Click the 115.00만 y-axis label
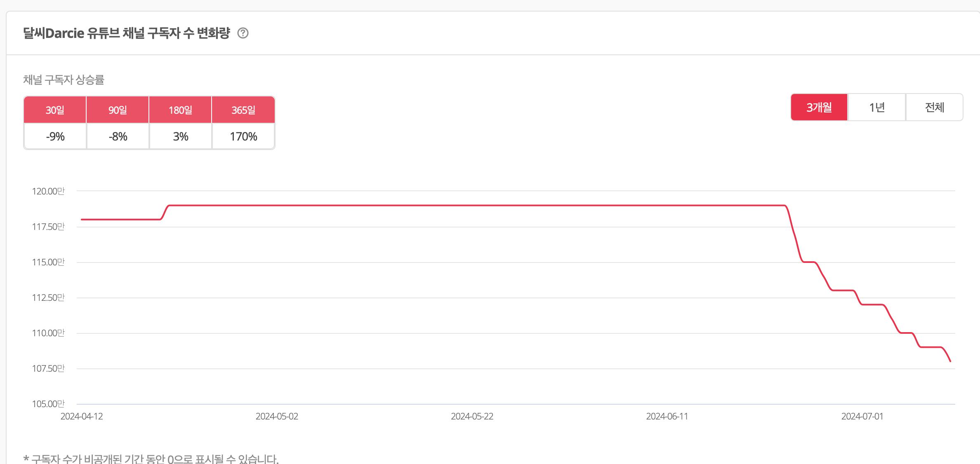The width and height of the screenshot is (980, 464). click(48, 262)
